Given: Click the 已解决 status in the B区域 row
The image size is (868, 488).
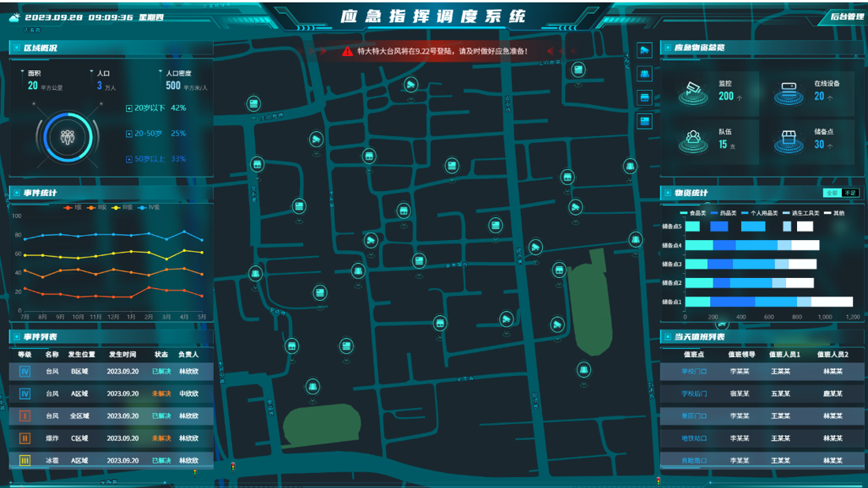Looking at the screenshot, I should point(161,372).
